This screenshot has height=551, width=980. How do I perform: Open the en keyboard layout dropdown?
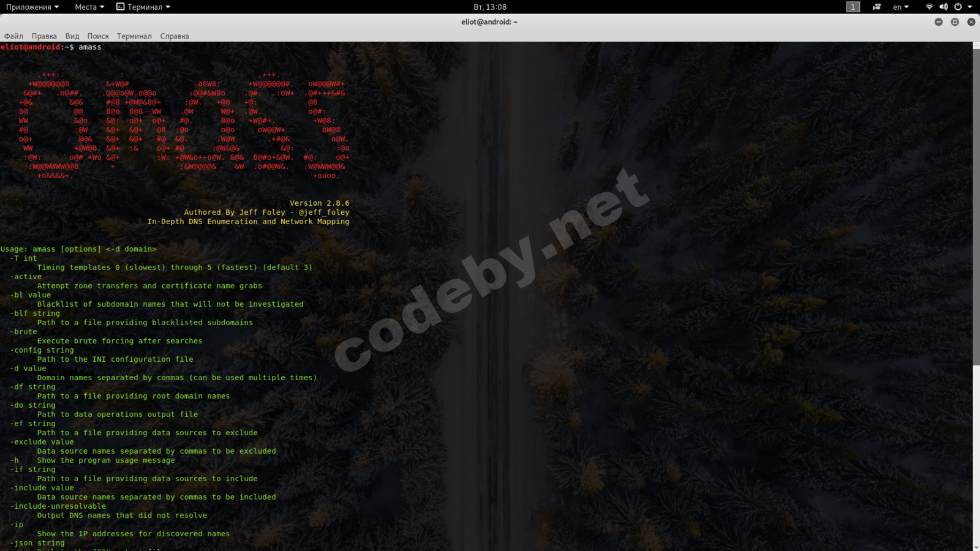click(900, 7)
